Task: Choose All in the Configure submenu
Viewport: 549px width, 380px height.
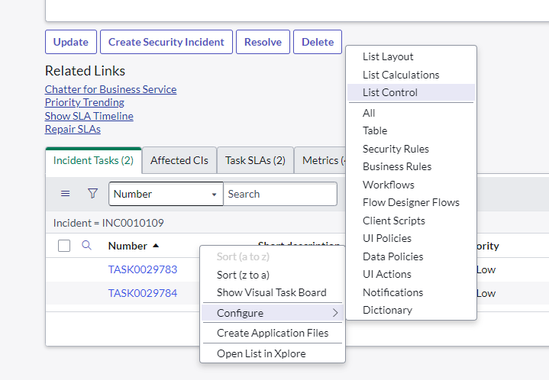Action: coord(369,113)
